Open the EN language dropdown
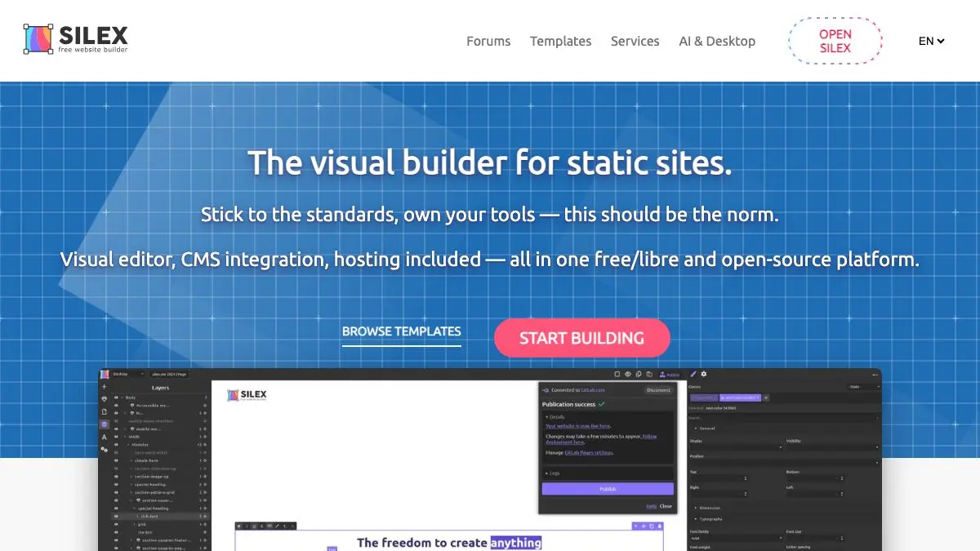Viewport: 980px width, 551px height. click(x=931, y=41)
